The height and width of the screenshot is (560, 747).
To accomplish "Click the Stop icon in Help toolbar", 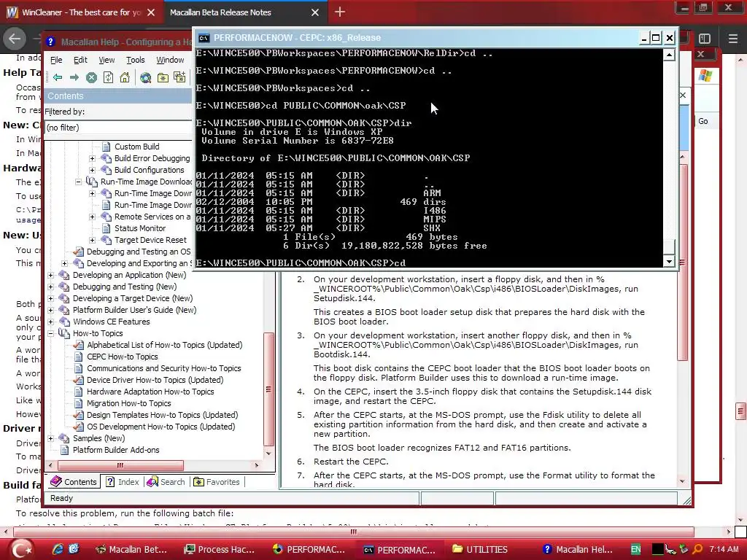I will [91, 77].
